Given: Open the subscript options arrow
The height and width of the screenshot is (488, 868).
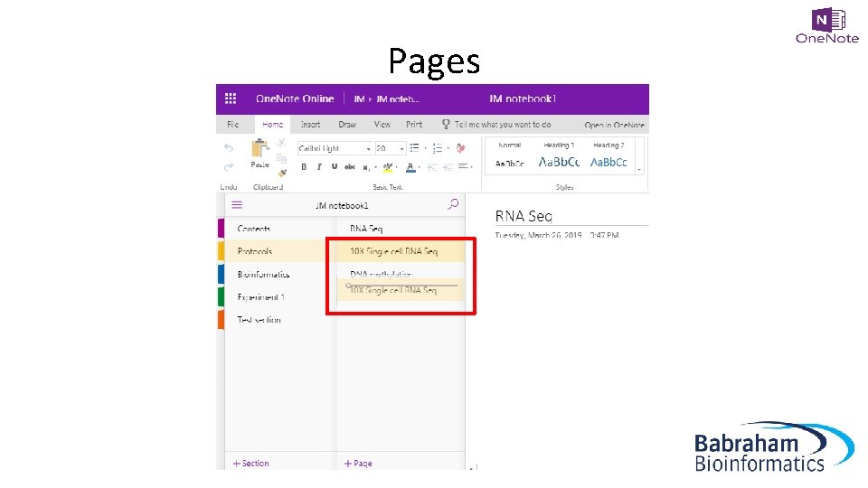Looking at the screenshot, I should tap(376, 167).
